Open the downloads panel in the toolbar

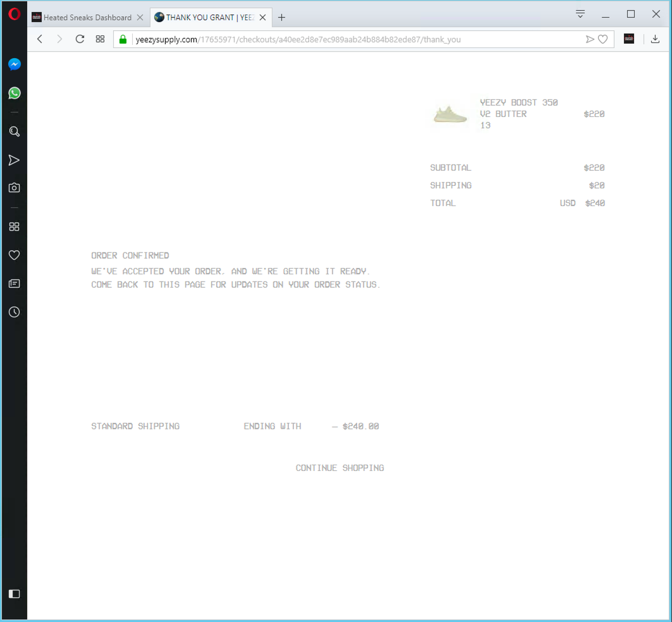pos(655,39)
